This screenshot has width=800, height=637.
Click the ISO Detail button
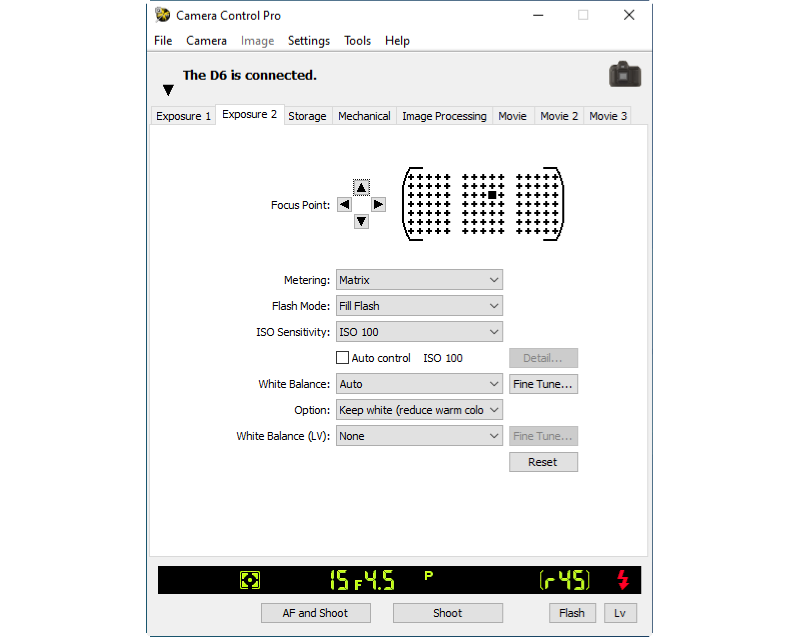point(543,358)
